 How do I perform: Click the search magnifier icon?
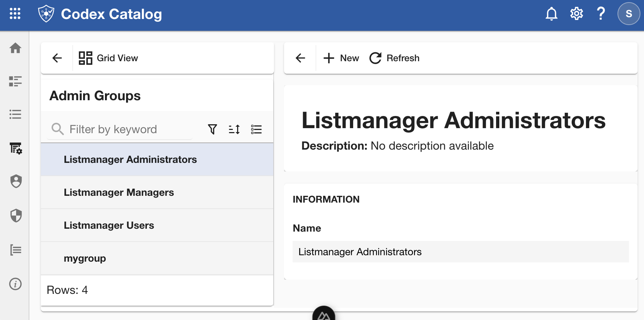click(x=57, y=129)
